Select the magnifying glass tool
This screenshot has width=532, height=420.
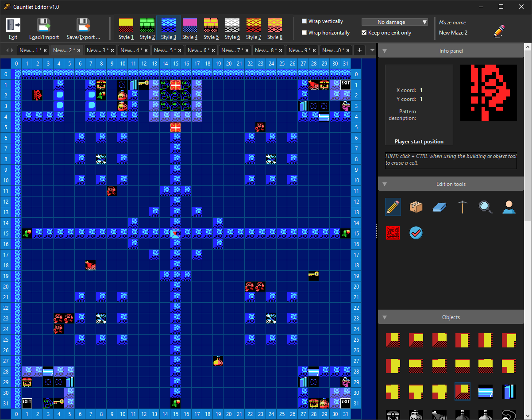click(486, 207)
